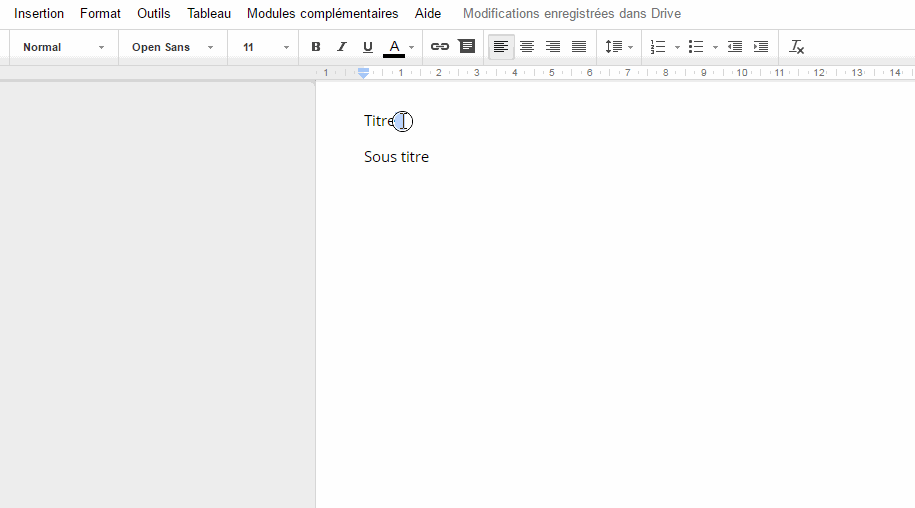The height and width of the screenshot is (508, 915).
Task: Insert a hyperlink
Action: point(439,47)
